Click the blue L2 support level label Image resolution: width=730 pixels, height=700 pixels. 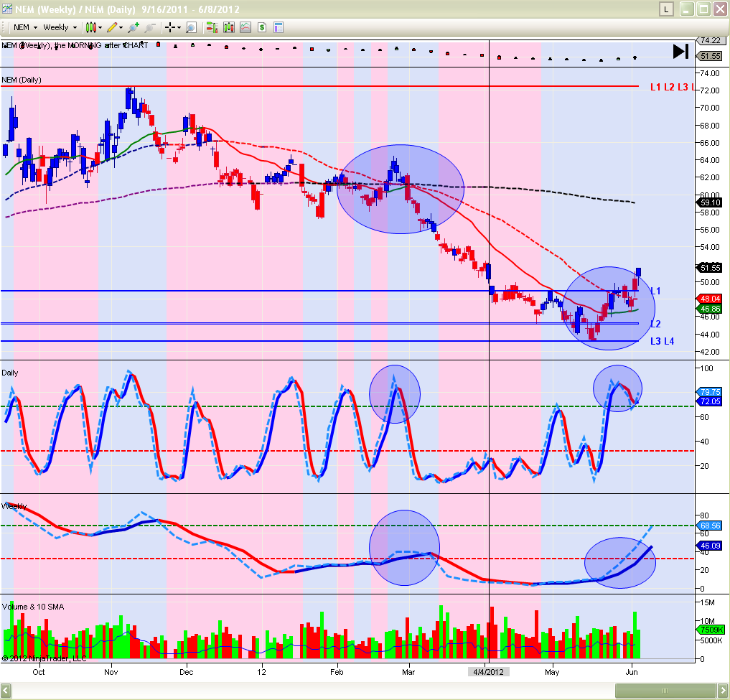pos(655,324)
